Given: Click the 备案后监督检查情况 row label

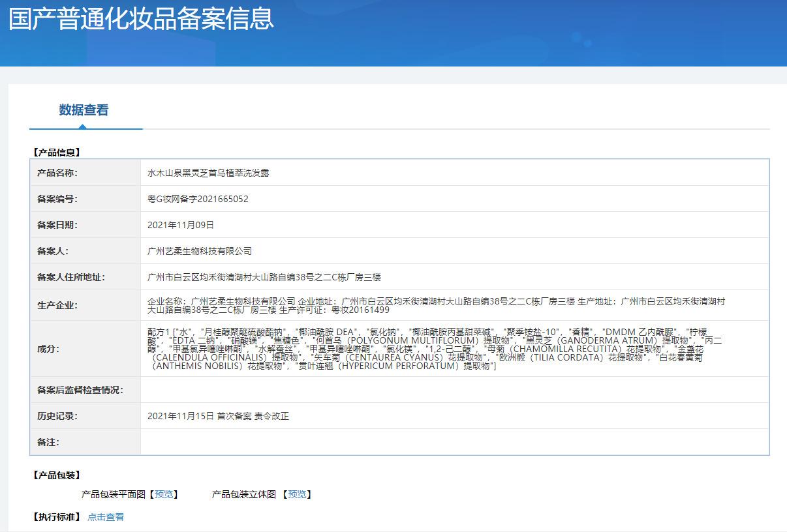Looking at the screenshot, I should (x=80, y=390).
